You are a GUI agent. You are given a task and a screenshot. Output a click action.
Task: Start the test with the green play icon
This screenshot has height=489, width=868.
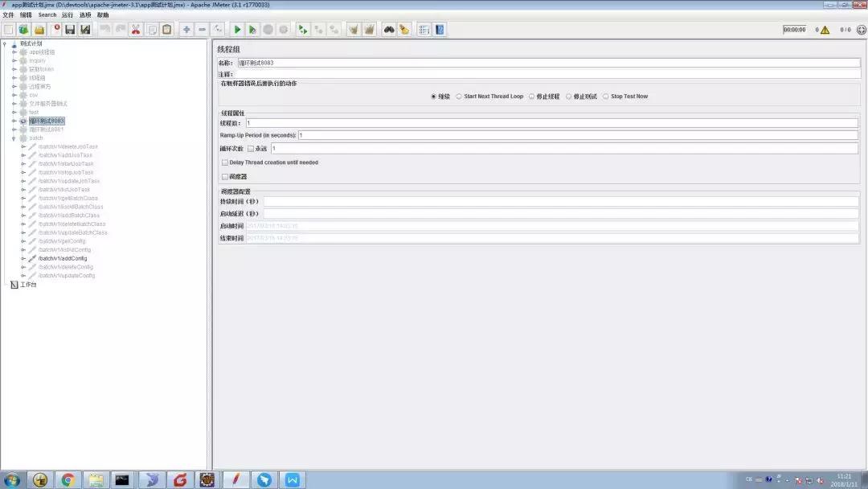point(235,29)
